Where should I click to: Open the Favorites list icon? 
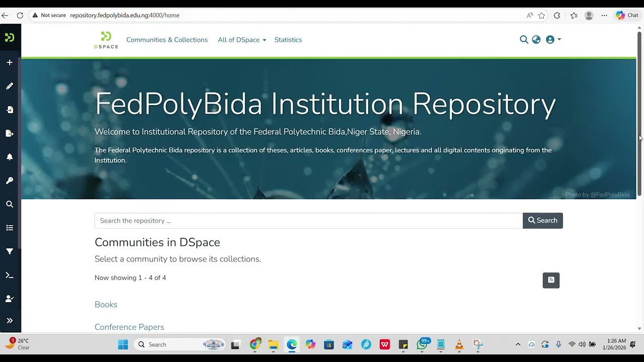(574, 16)
